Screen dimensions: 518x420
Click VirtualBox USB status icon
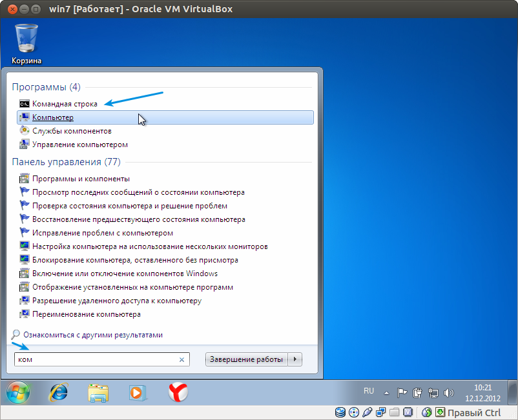point(368,412)
